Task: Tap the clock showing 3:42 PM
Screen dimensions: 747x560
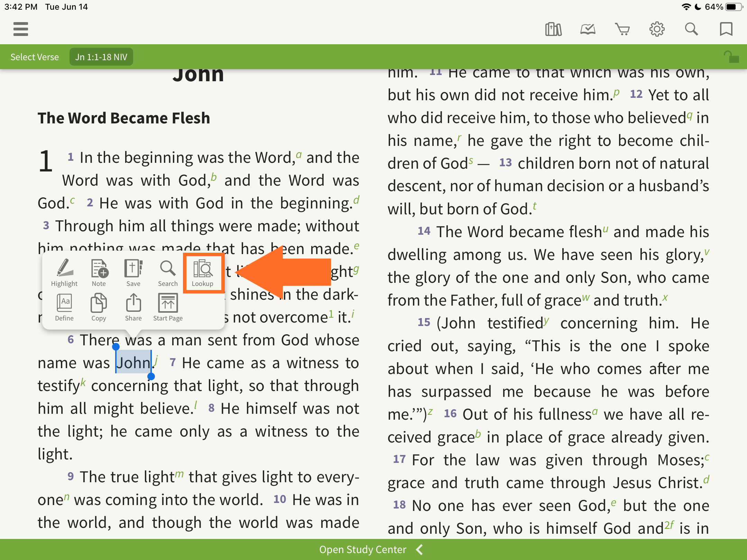Action: click(21, 7)
